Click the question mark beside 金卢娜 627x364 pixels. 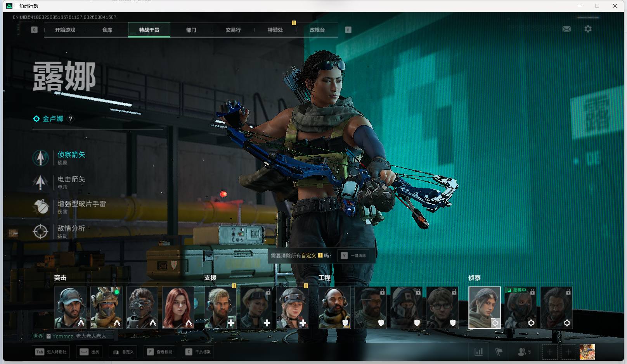coord(70,119)
